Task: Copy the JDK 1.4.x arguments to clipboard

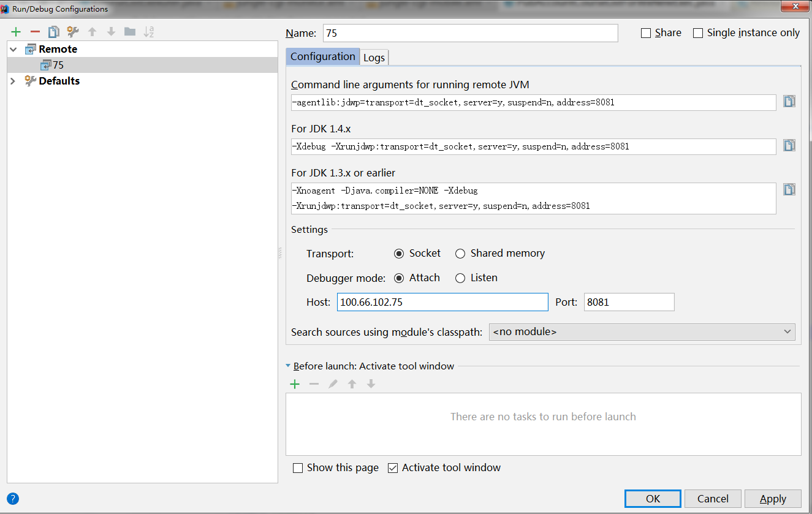Action: (x=789, y=146)
